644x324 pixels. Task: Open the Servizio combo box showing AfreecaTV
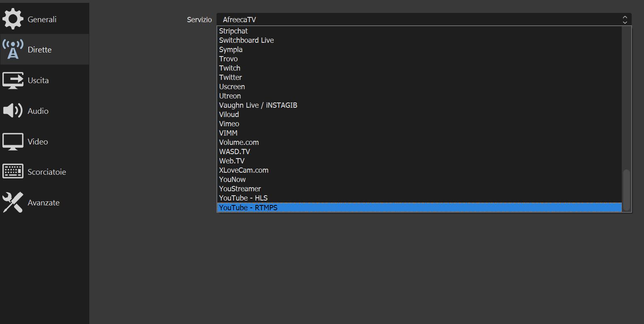click(424, 19)
